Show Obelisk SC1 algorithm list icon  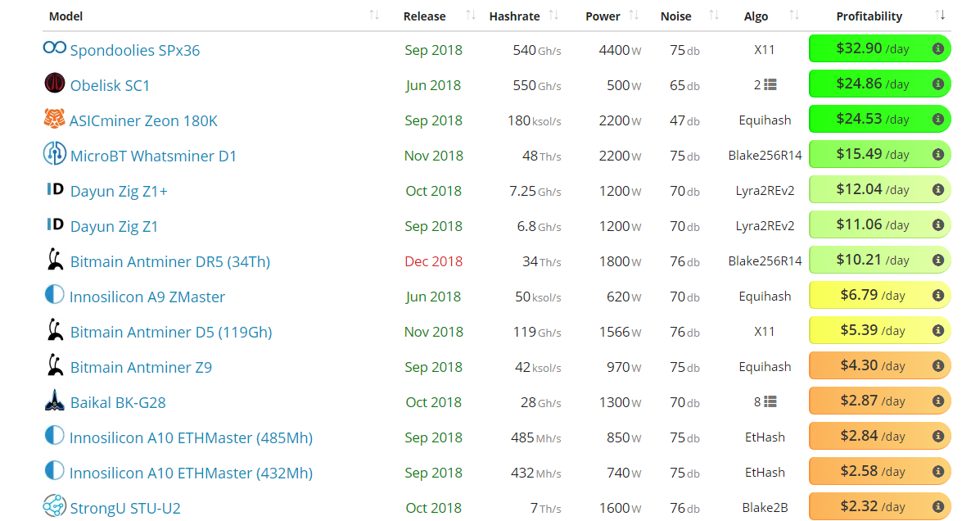pyautogui.click(x=770, y=84)
